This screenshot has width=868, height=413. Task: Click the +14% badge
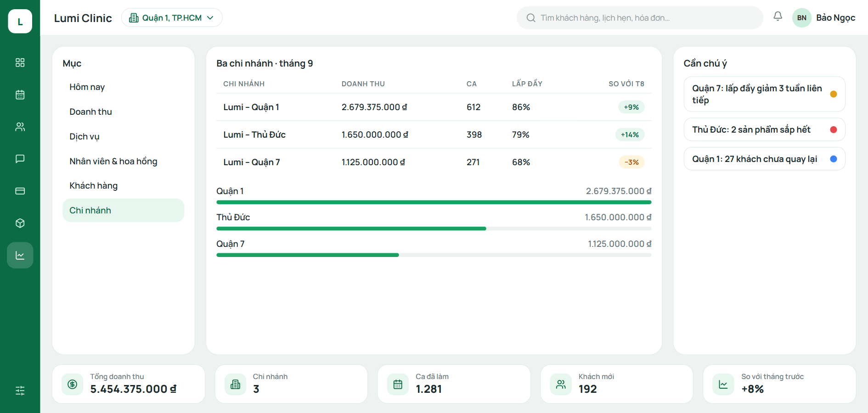[630, 134]
